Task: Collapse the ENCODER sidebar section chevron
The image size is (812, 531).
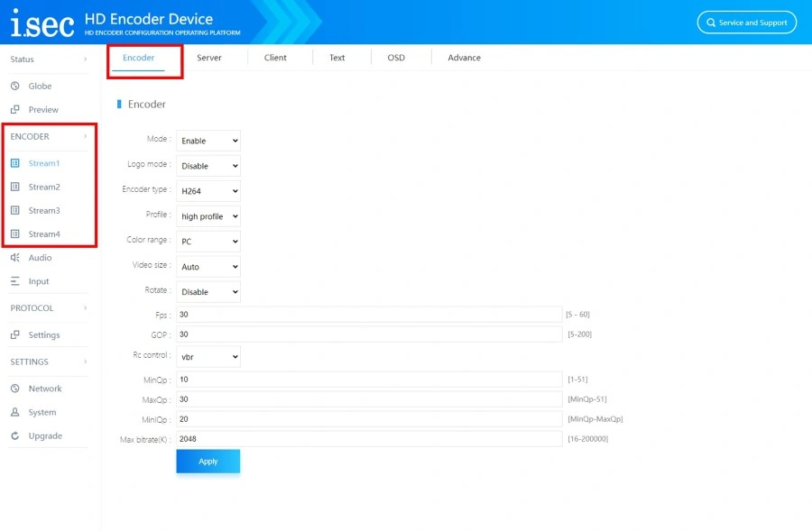Action: click(x=86, y=136)
